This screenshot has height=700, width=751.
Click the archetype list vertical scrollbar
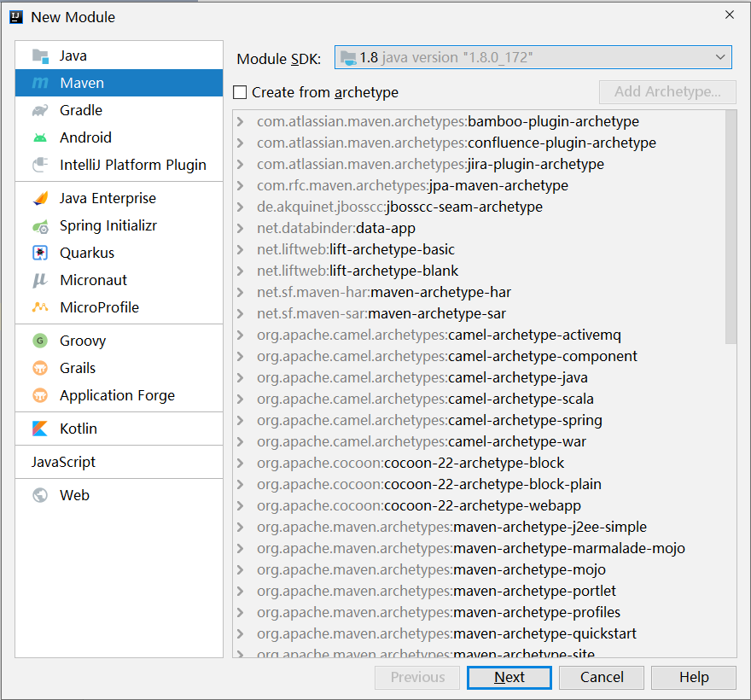[731, 228]
